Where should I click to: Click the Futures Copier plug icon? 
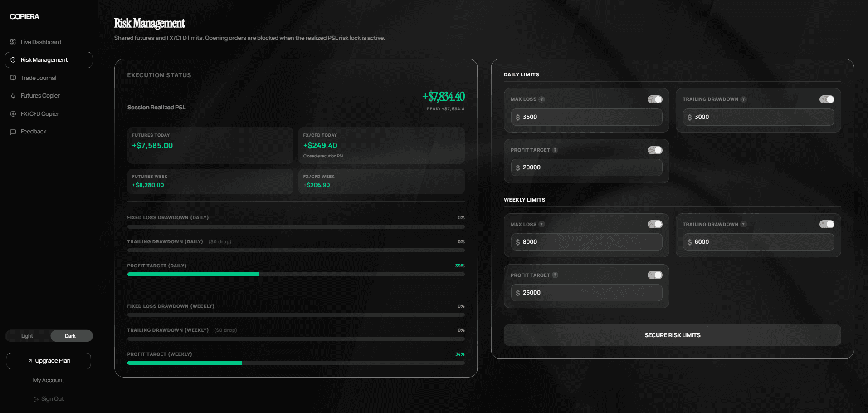pyautogui.click(x=13, y=96)
